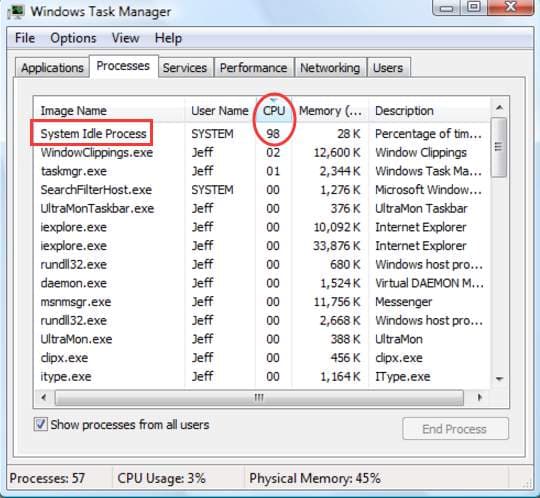Click the horizontal scrollbar right arrow
Screen dimensions: 540x498
click(x=479, y=397)
